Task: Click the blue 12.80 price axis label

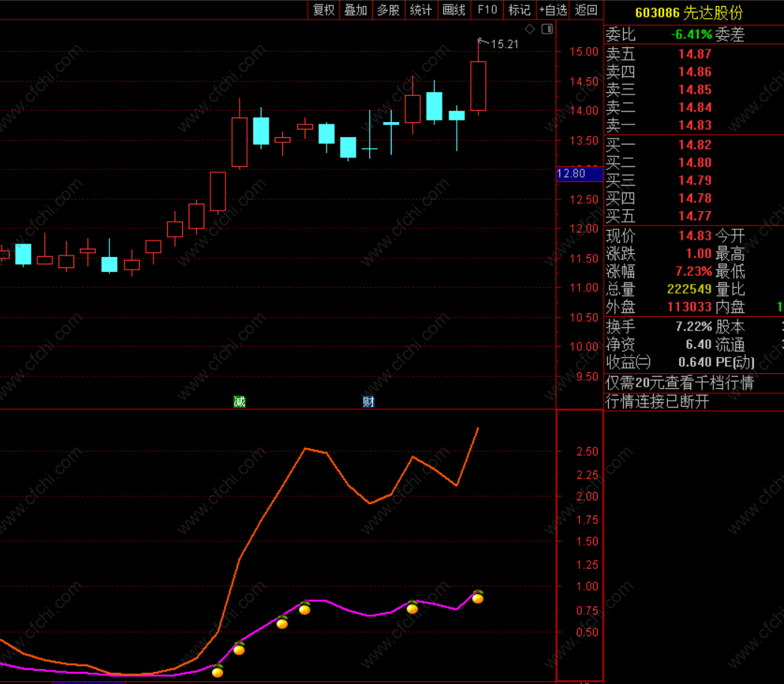Action: (579, 174)
